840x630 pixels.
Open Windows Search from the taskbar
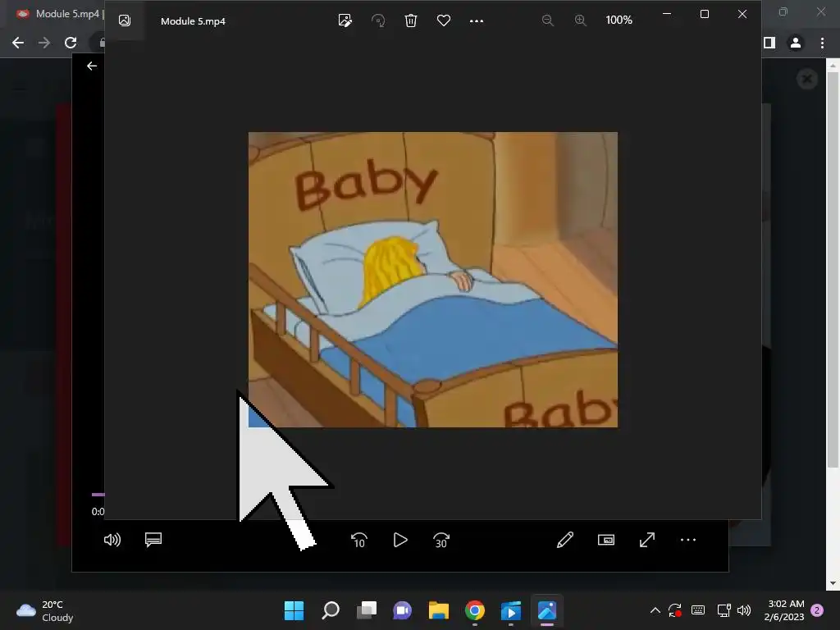(331, 610)
